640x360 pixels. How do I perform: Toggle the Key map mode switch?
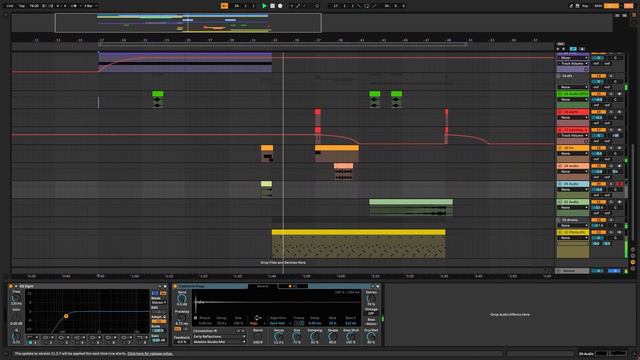[585, 6]
